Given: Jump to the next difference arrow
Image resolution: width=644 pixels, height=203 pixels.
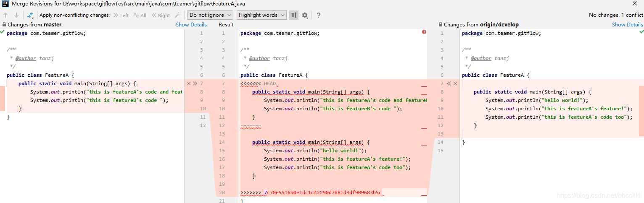Looking at the screenshot, I should pos(16,15).
